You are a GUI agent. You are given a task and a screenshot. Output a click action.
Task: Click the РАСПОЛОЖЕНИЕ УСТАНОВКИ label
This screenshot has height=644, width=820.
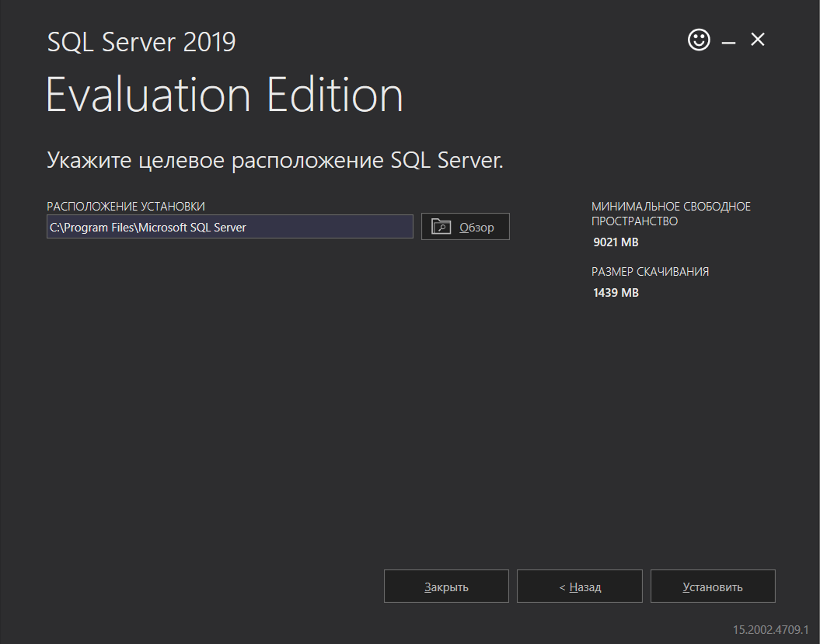pyautogui.click(x=126, y=206)
